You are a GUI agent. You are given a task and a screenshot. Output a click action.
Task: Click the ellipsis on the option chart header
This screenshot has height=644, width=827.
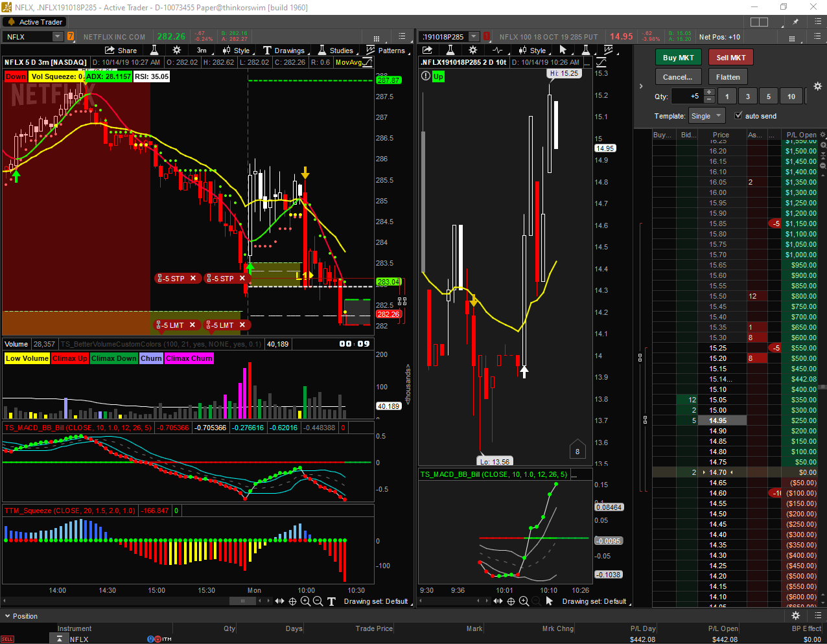[587, 63]
